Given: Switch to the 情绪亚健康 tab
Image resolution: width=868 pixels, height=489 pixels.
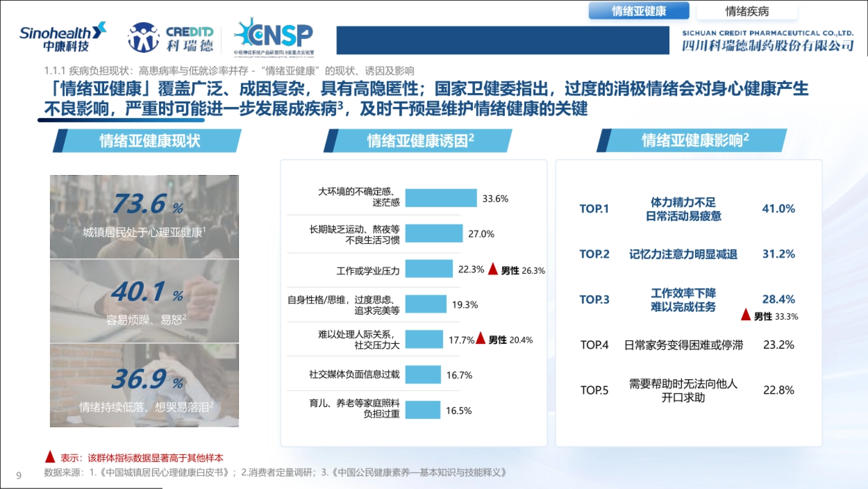Looking at the screenshot, I should [x=639, y=11].
